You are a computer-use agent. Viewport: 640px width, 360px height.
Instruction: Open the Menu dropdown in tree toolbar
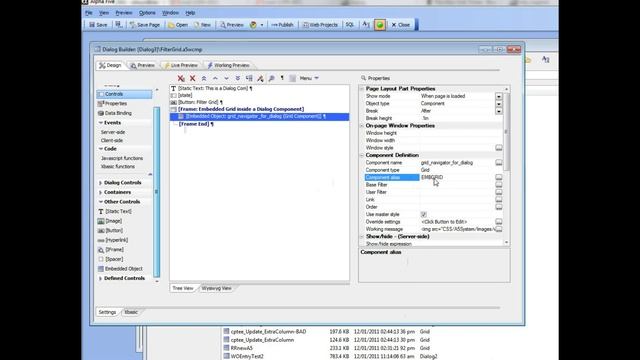point(309,78)
